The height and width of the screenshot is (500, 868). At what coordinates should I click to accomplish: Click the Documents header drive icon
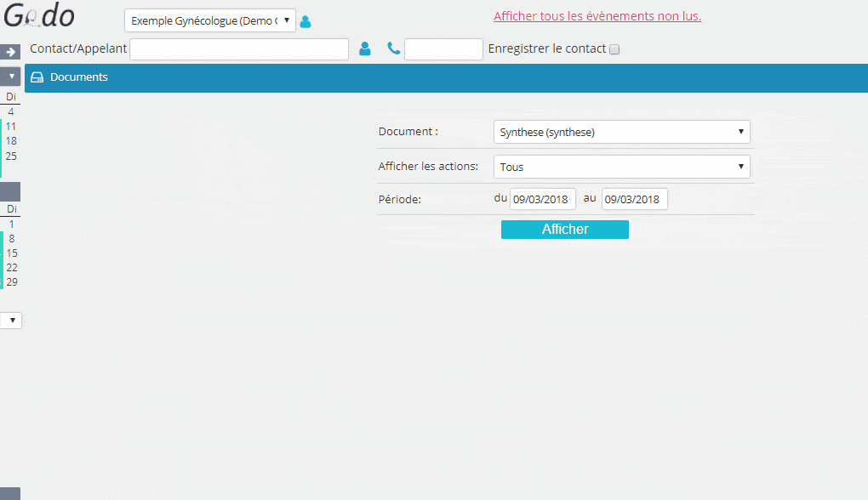tap(37, 77)
